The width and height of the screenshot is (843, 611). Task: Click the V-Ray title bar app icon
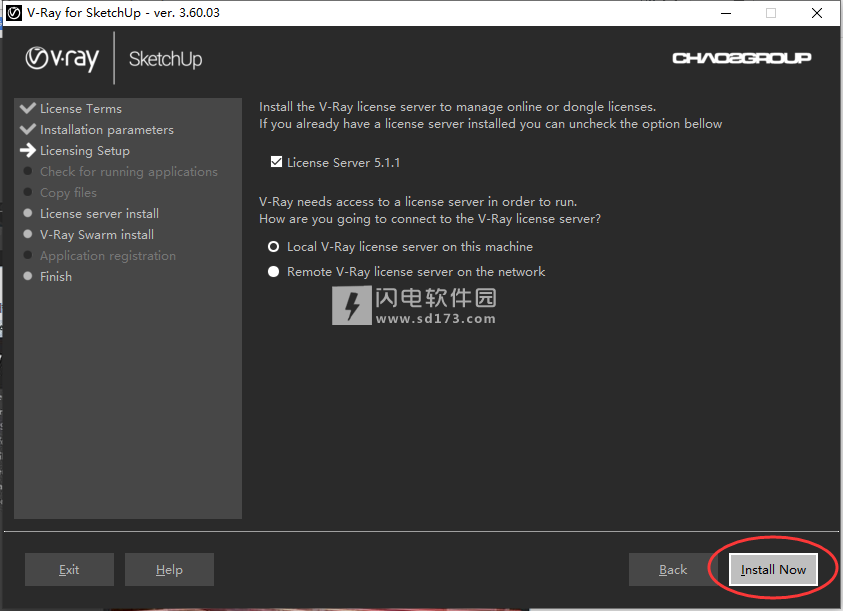(13, 13)
